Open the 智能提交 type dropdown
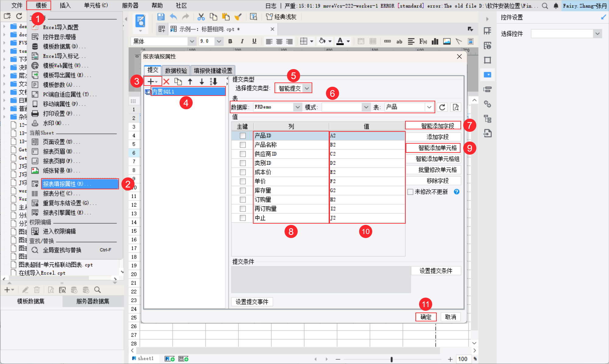Image resolution: width=609 pixels, height=364 pixels. pos(307,88)
